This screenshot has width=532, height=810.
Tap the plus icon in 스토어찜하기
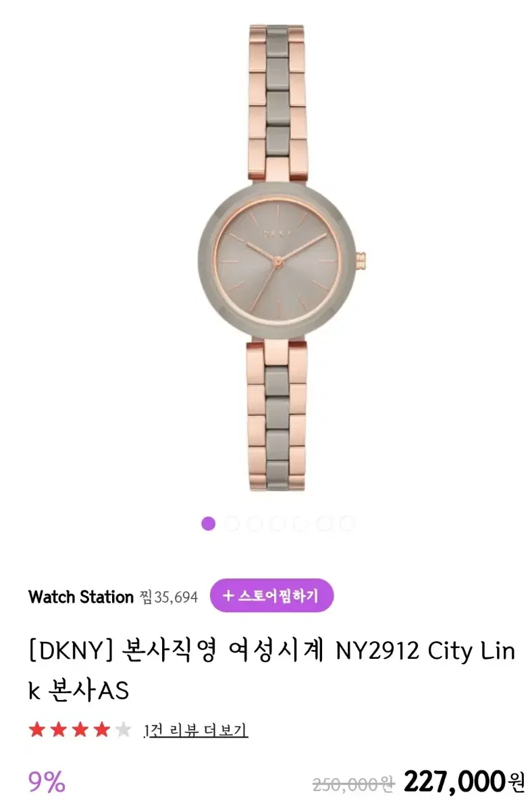pos(228,595)
